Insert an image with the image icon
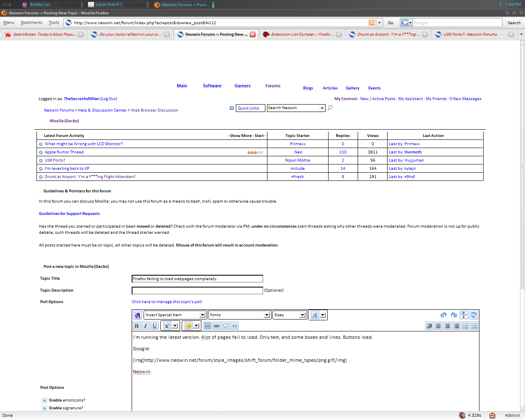This screenshot has width=525, height=420. (x=208, y=326)
